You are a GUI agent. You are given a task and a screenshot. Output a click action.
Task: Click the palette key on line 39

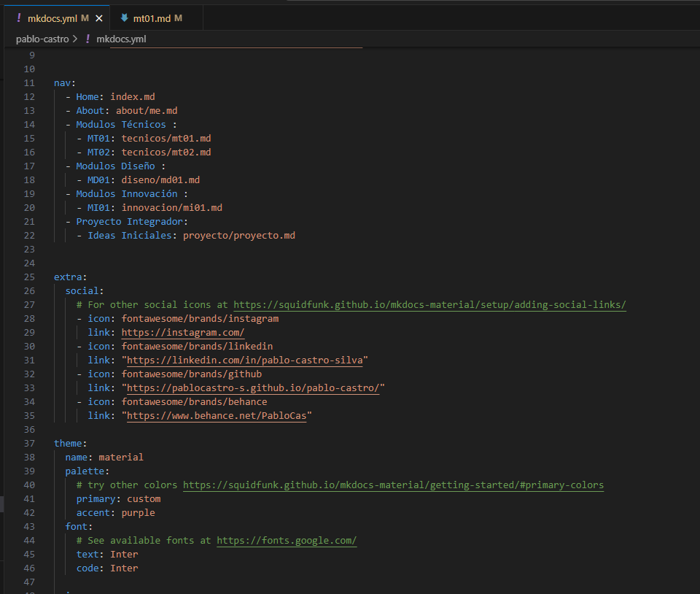[85, 471]
